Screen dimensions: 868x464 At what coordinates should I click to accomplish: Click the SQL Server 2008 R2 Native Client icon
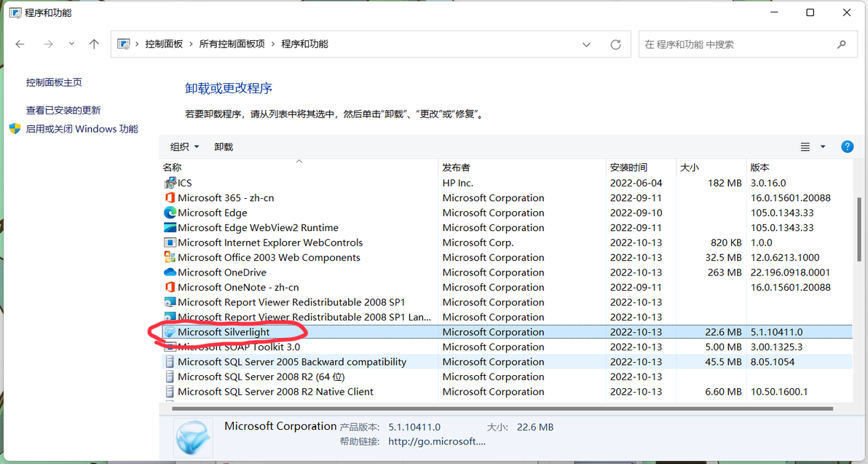pos(170,391)
